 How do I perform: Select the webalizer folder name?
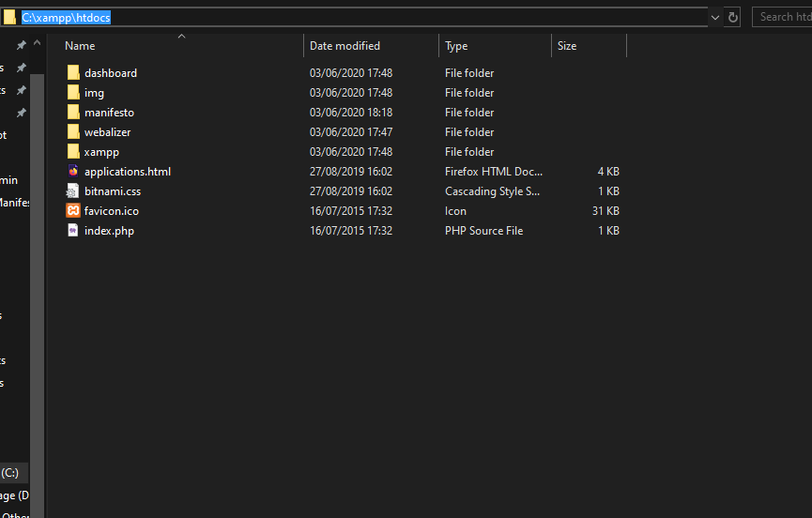pos(108,132)
